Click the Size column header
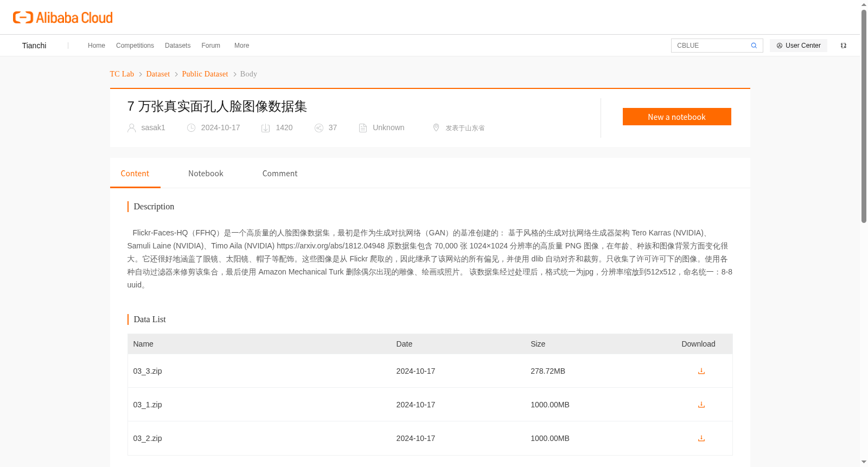 click(x=538, y=344)
